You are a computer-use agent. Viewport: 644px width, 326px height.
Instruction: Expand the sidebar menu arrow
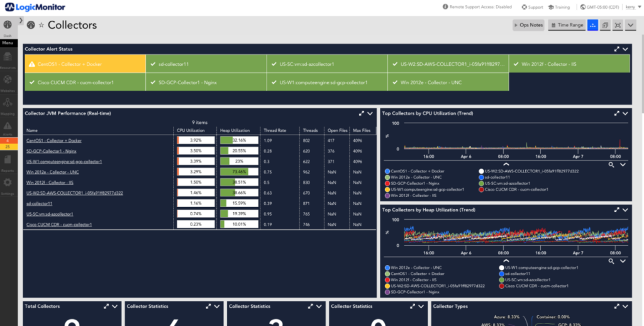21,20
